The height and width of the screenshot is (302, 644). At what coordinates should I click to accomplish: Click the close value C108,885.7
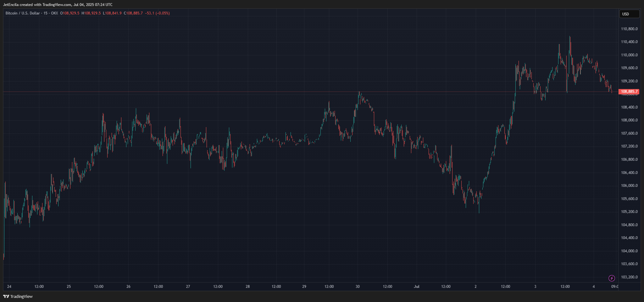point(133,13)
